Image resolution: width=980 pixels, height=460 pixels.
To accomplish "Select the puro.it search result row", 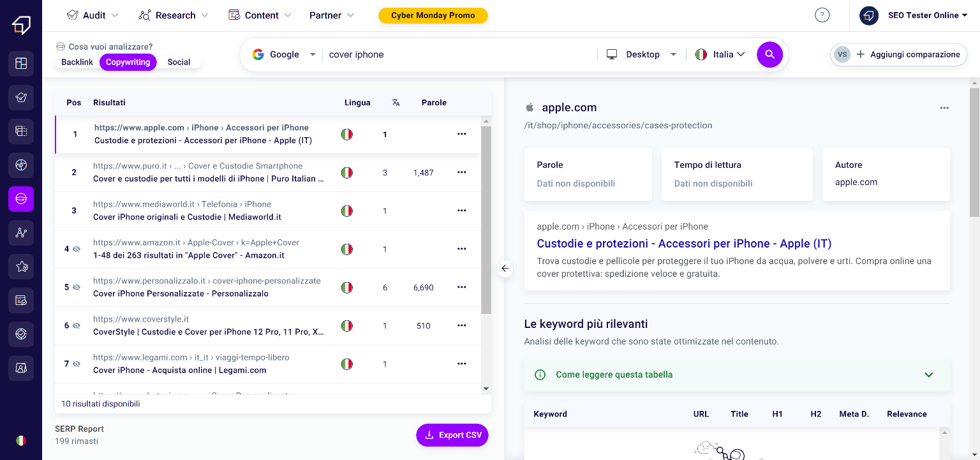I will coord(268,172).
